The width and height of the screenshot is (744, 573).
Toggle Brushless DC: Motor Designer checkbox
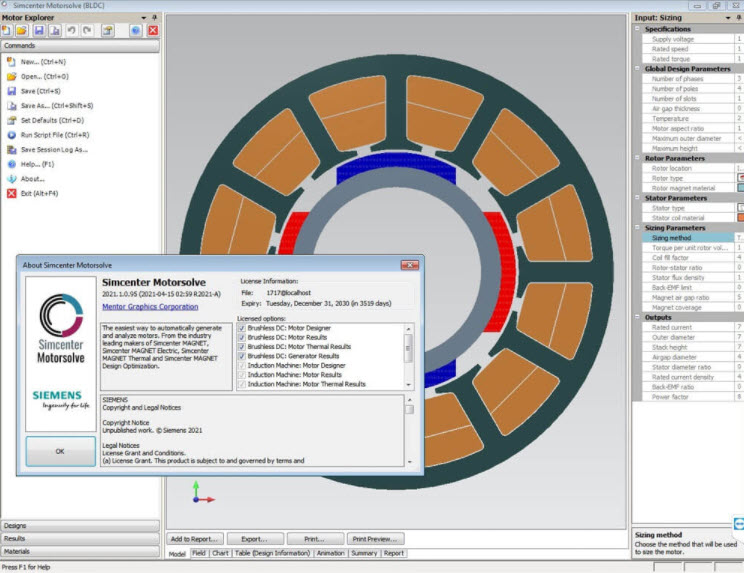pos(242,328)
